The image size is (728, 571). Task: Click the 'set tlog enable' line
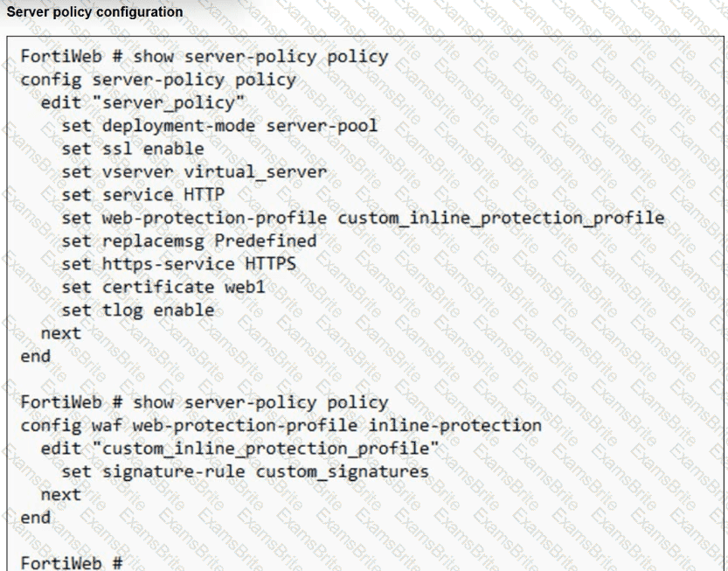tap(138, 310)
